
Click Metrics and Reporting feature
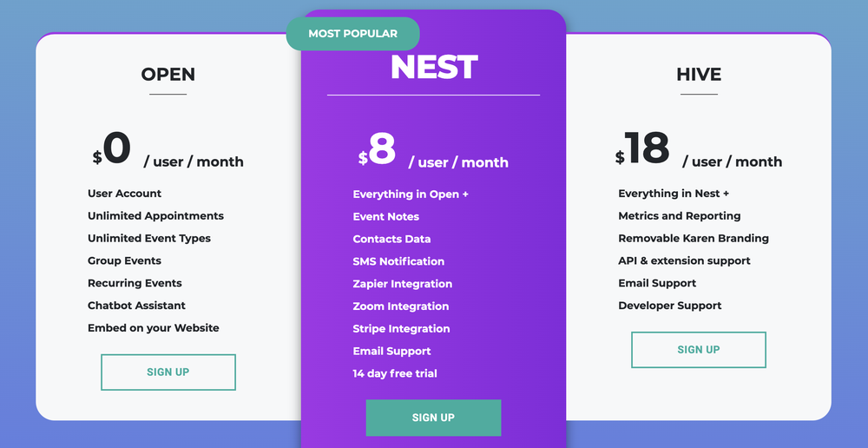(x=680, y=216)
